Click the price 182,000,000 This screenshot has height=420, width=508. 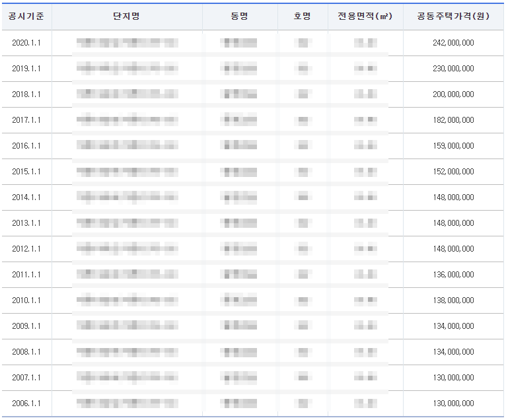click(453, 120)
